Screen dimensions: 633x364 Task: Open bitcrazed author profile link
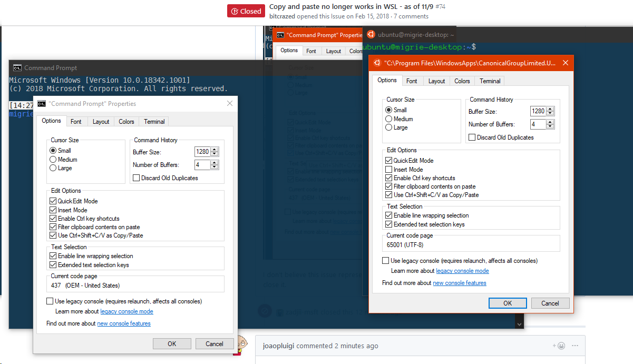282,16
